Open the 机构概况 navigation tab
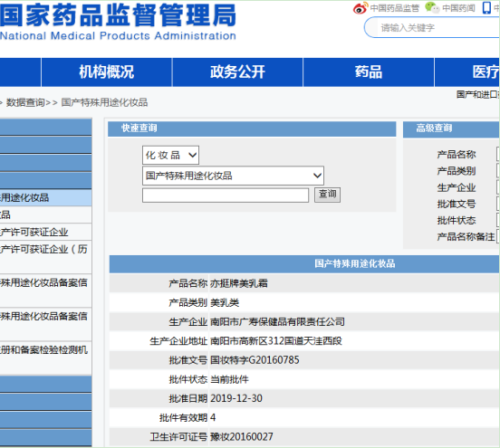 107,72
